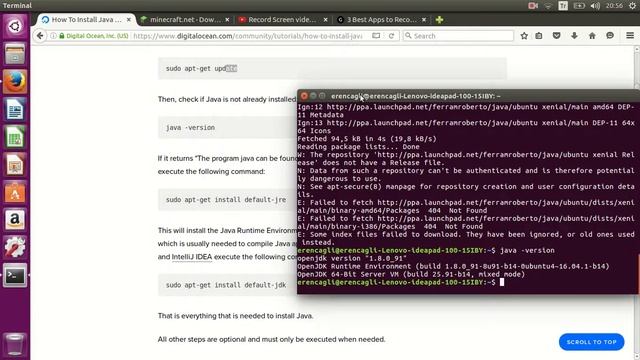Switch to How To Install Java tab
Viewport: 640px width, 360px height.
click(86, 20)
